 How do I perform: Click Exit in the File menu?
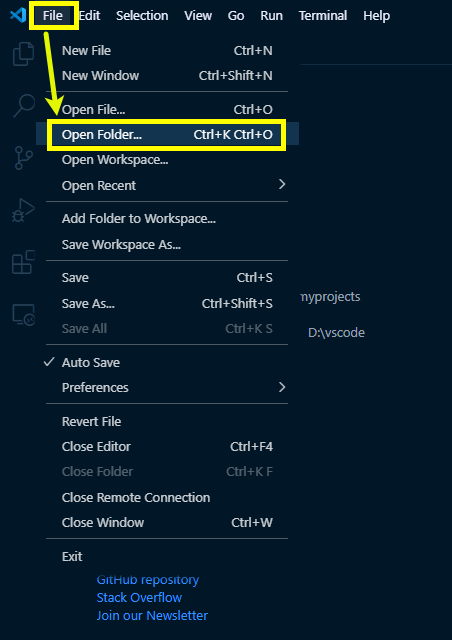tap(167, 556)
